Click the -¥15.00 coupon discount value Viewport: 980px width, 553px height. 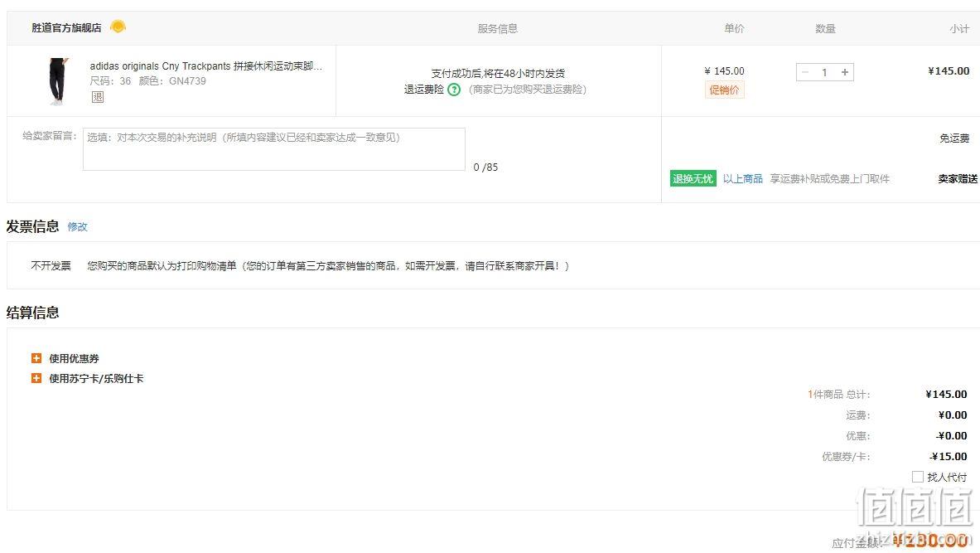[x=949, y=456]
